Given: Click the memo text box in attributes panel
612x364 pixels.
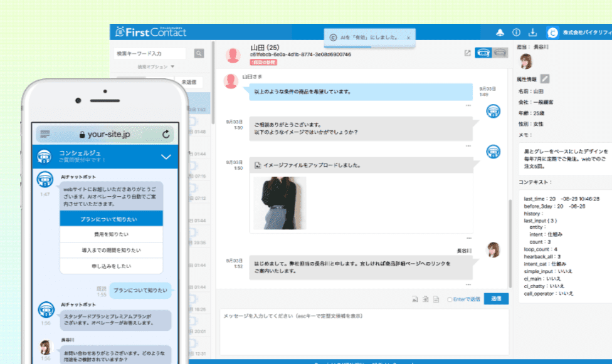Looking at the screenshot, I should tap(566, 159).
